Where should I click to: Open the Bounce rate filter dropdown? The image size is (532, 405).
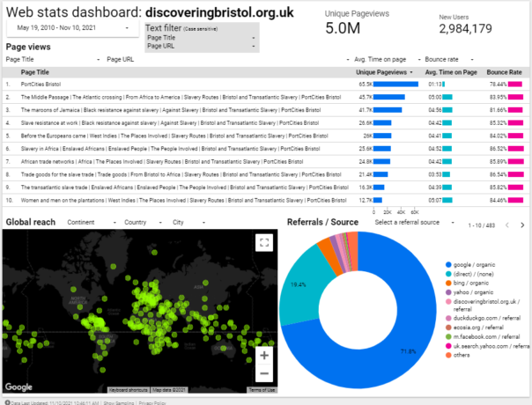pyautogui.click(x=449, y=59)
